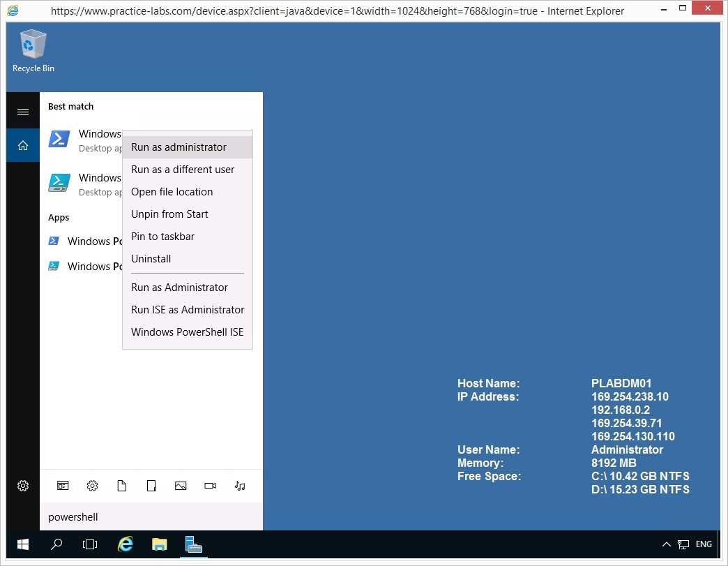Open Server Manager from the taskbar
Screen dimensions: 728x566
click(x=193, y=544)
